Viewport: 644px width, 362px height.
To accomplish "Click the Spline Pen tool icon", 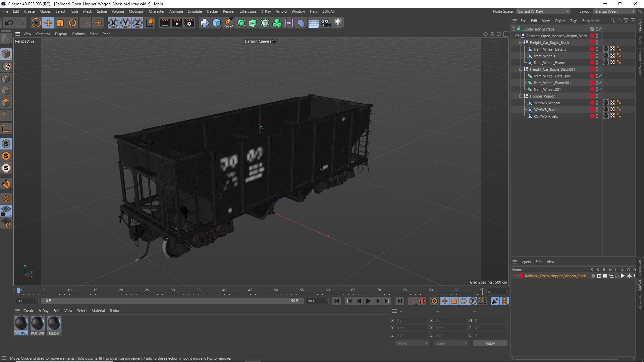I will click(x=229, y=23).
